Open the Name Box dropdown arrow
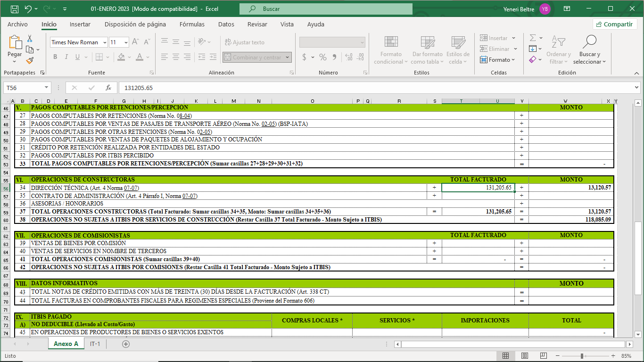 46,88
